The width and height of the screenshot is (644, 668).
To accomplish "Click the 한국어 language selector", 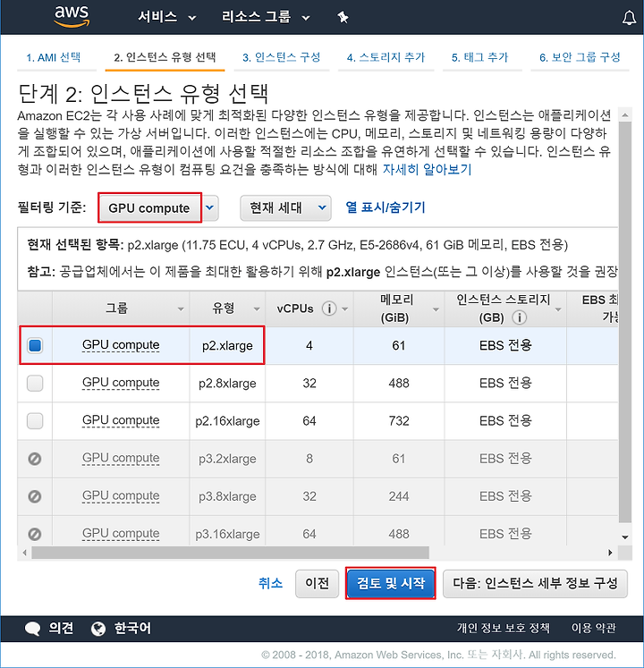I will 132,628.
